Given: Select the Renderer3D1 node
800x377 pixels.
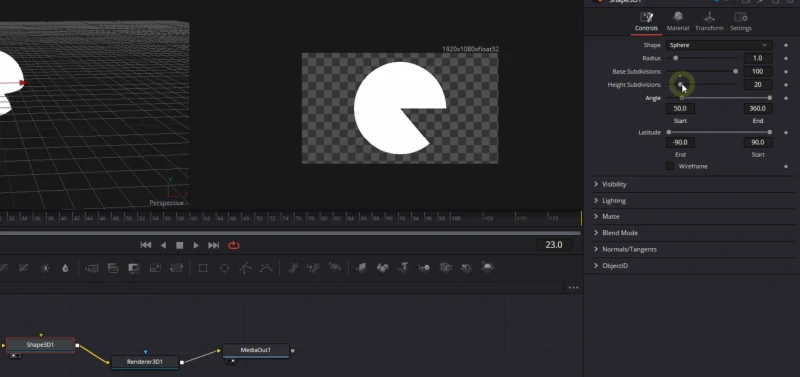Looking at the screenshot, I should (145, 362).
